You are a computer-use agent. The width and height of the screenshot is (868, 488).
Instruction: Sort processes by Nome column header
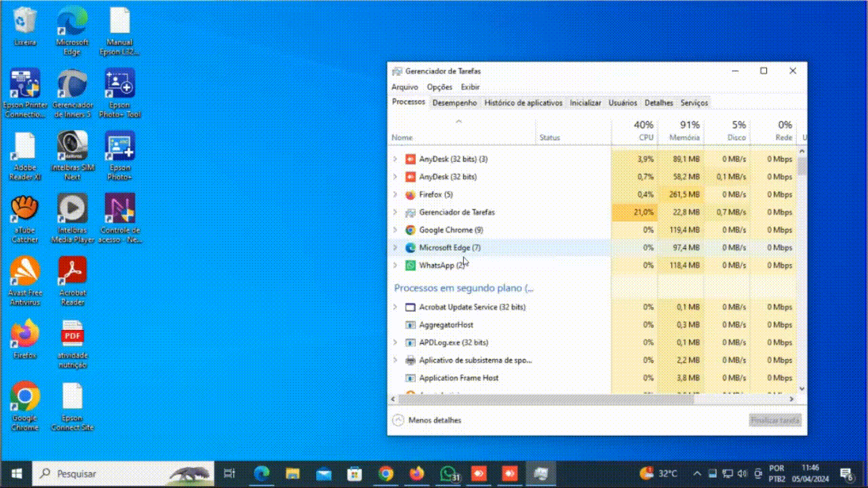pyautogui.click(x=462, y=131)
